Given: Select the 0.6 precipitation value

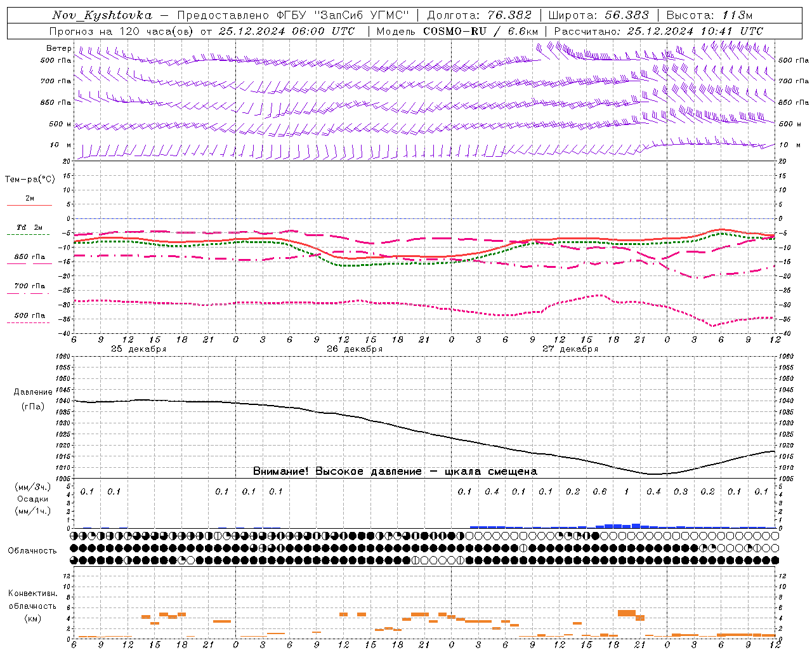Looking at the screenshot, I should (x=599, y=491).
